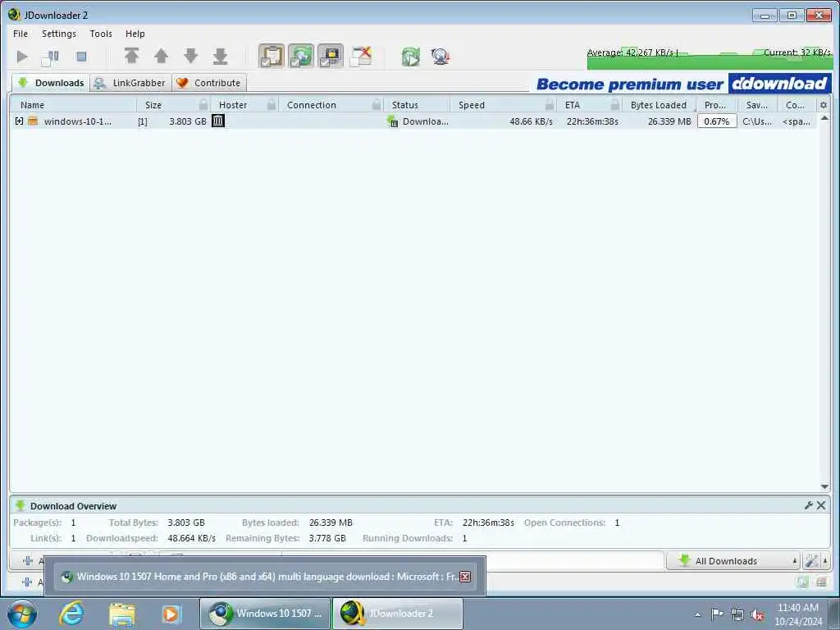Expand the windows-10-1... package row
The image size is (840, 630).
(20, 121)
